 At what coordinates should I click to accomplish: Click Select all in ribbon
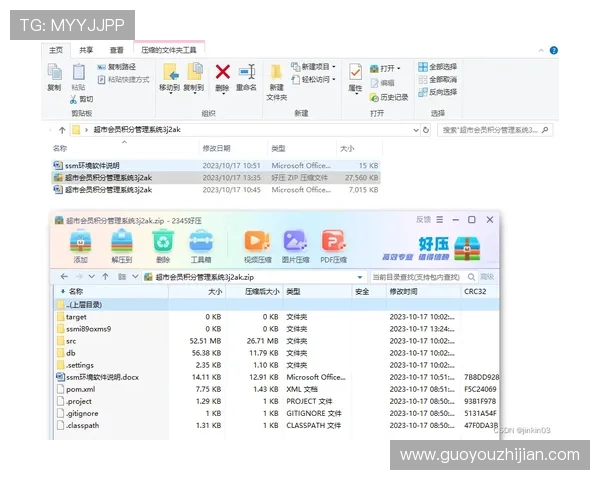click(438, 67)
